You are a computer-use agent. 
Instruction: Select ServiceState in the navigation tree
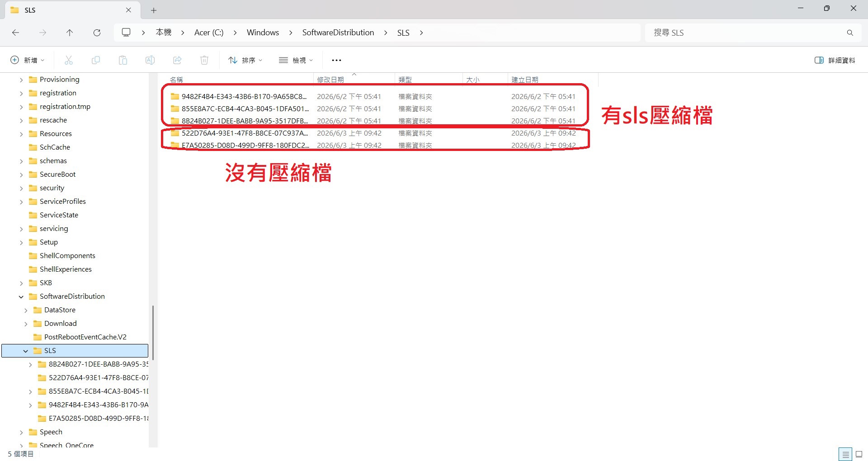coord(59,215)
